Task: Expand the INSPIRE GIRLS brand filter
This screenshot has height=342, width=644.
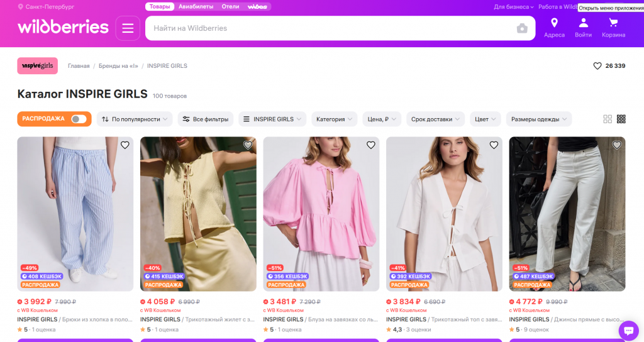Action: pyautogui.click(x=272, y=119)
